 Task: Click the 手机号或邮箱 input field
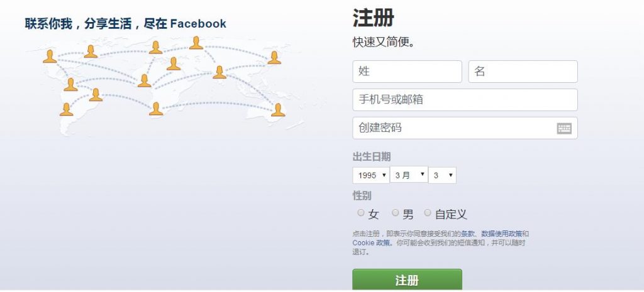pos(465,100)
